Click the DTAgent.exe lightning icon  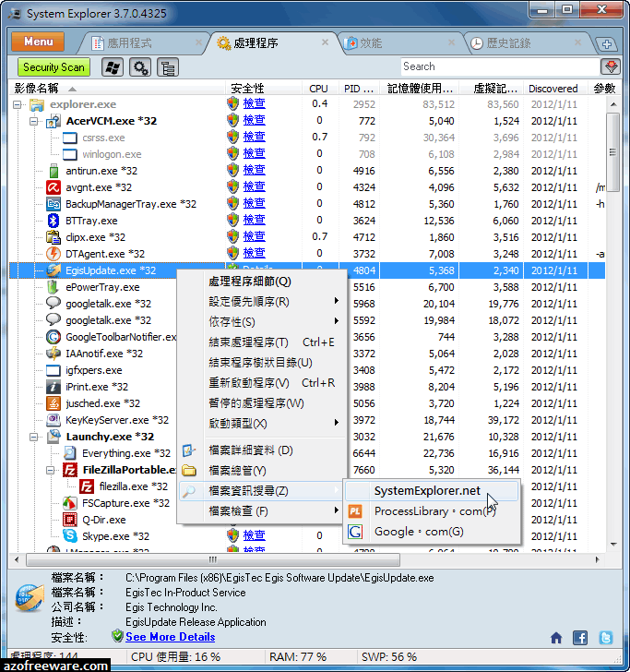point(53,254)
